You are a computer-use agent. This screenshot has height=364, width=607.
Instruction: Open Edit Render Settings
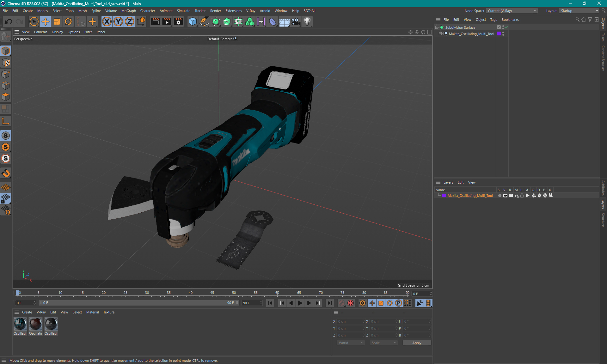click(178, 21)
